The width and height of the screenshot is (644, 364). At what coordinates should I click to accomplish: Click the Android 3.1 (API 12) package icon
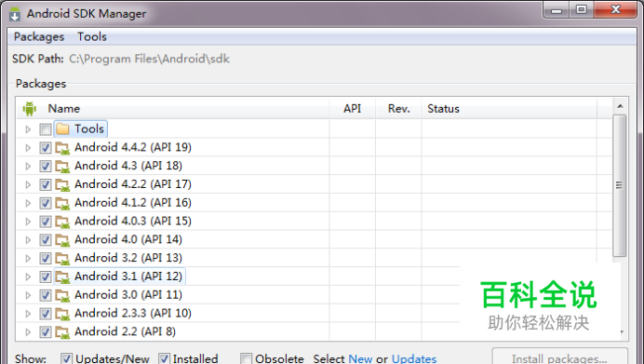tap(62, 276)
